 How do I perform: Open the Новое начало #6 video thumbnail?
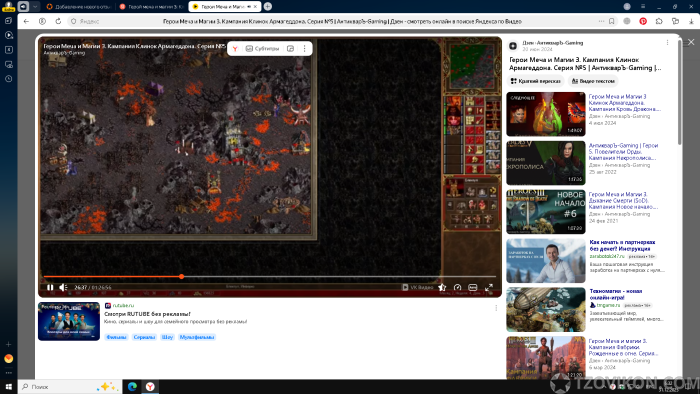(x=546, y=212)
